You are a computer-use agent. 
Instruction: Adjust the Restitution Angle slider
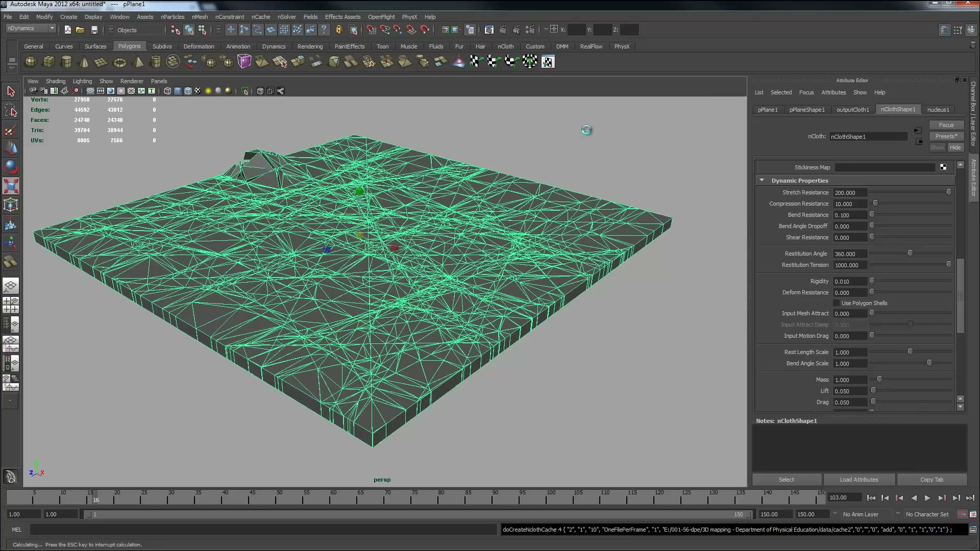tap(911, 254)
